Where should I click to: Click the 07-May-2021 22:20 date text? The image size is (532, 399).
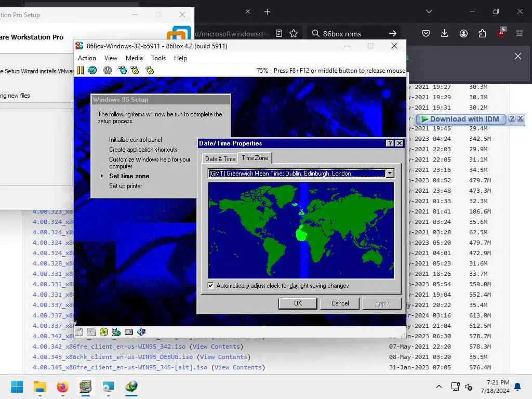[x=420, y=347]
